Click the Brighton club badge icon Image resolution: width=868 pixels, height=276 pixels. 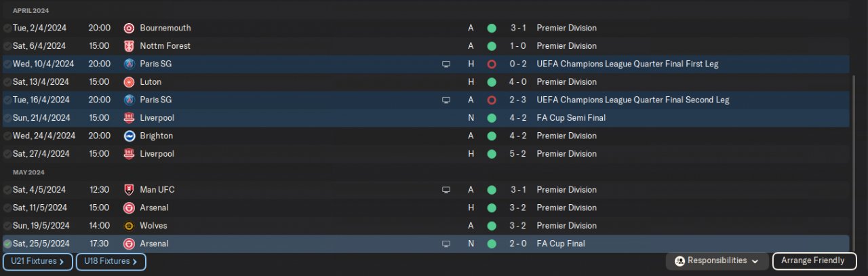pos(129,136)
